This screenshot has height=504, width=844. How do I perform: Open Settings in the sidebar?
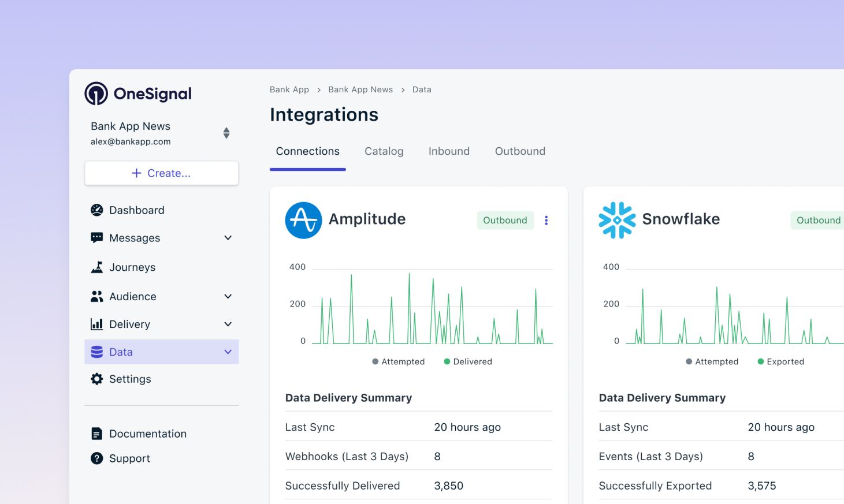pos(130,379)
